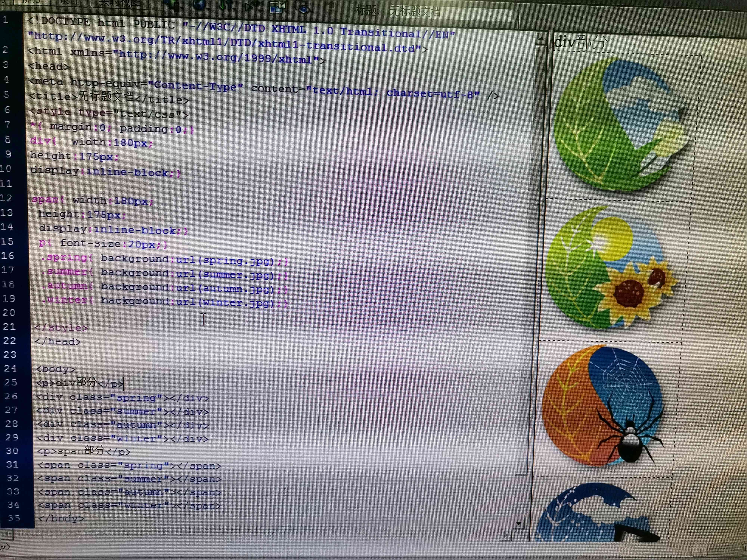Click the '<div class="winter"></div>' line
Image resolution: width=747 pixels, height=560 pixels.
[123, 438]
